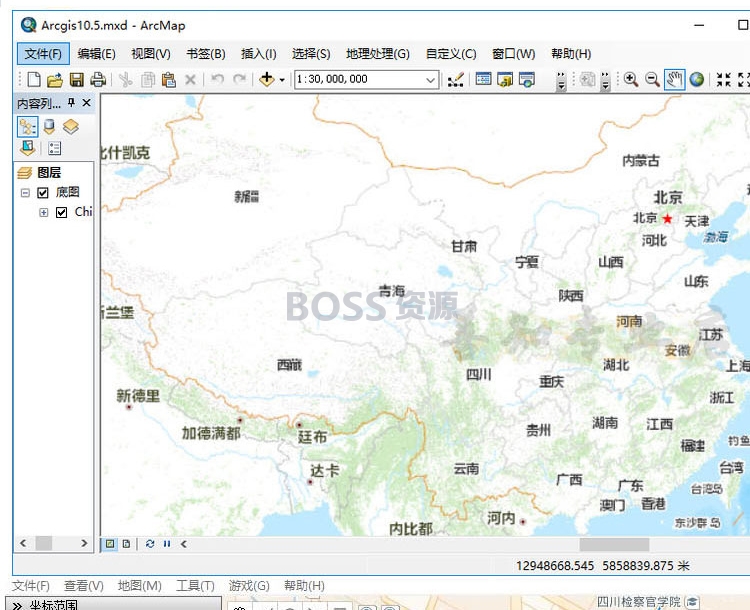Expand the 坐标范围 panel chevron
Viewport: 750px width, 610px height.
click(x=17, y=605)
